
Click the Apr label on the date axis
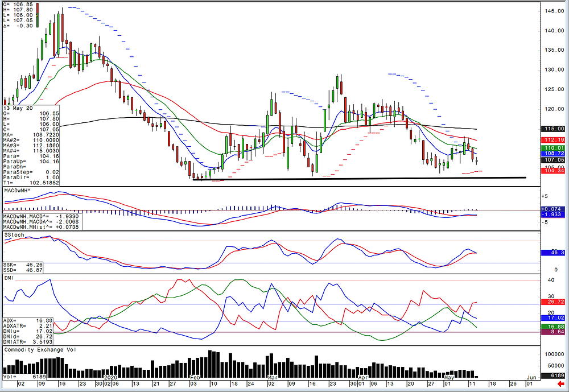click(363, 378)
